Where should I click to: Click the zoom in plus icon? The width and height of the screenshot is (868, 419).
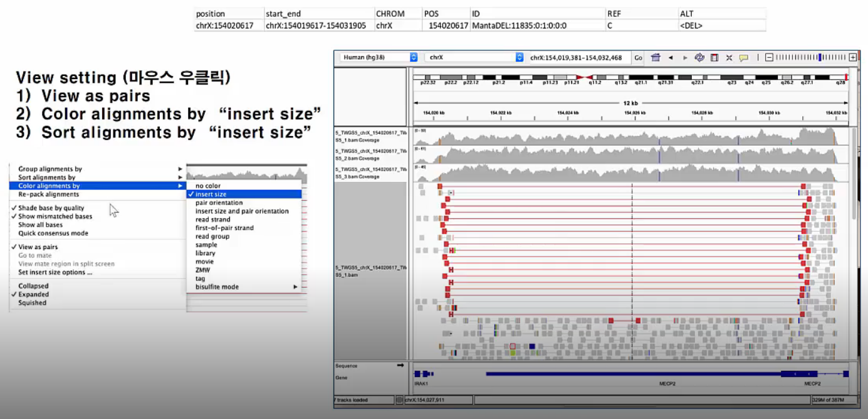852,58
